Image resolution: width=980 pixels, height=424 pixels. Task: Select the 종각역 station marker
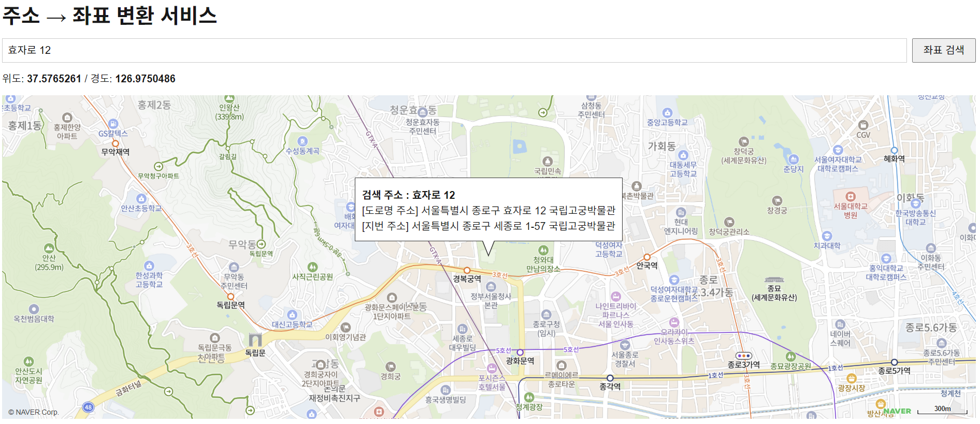point(610,378)
